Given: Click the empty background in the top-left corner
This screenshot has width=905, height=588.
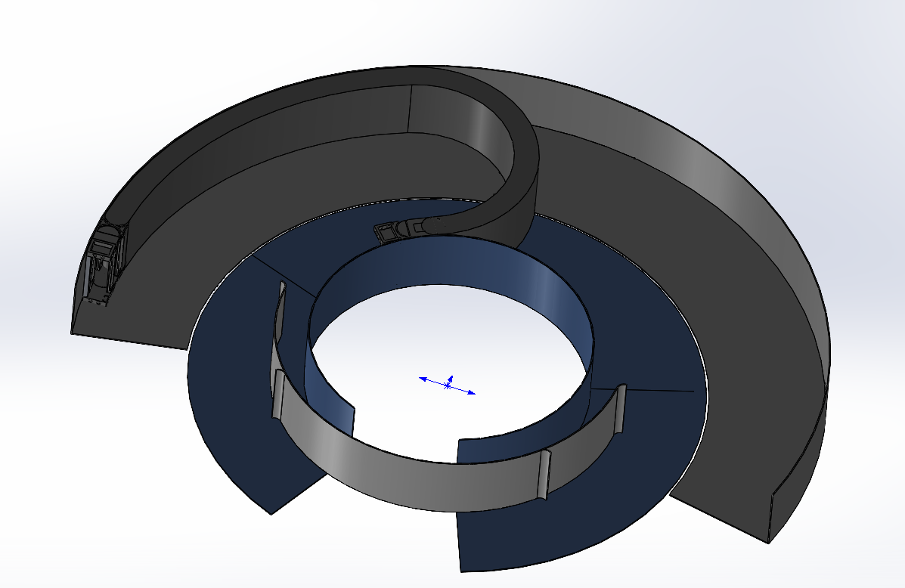Looking at the screenshot, I should click(45, 38).
